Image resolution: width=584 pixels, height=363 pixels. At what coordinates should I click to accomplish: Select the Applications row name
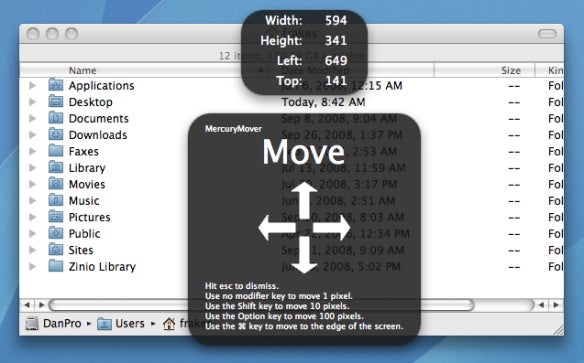(101, 86)
